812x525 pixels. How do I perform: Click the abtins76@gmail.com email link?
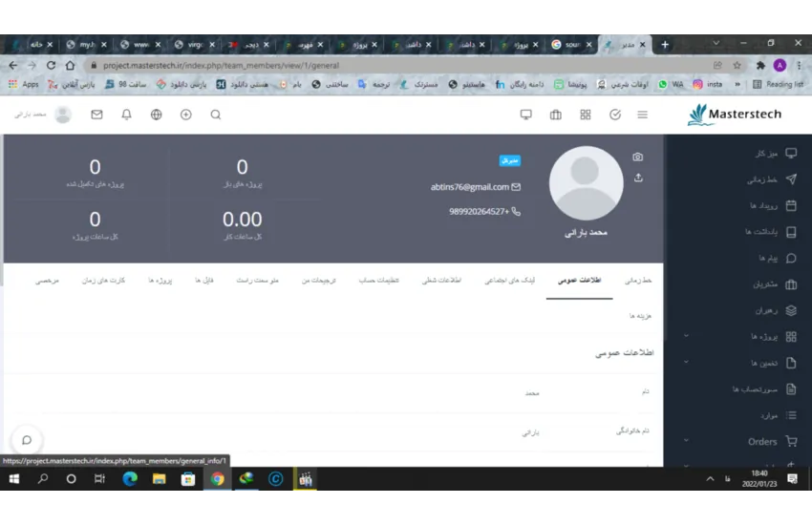pos(469,187)
